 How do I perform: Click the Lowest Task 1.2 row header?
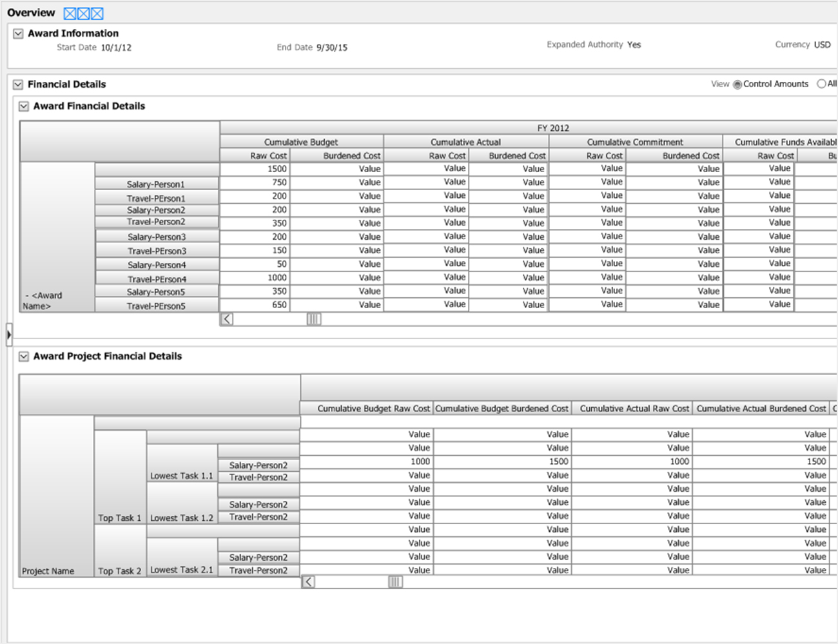[x=182, y=518]
